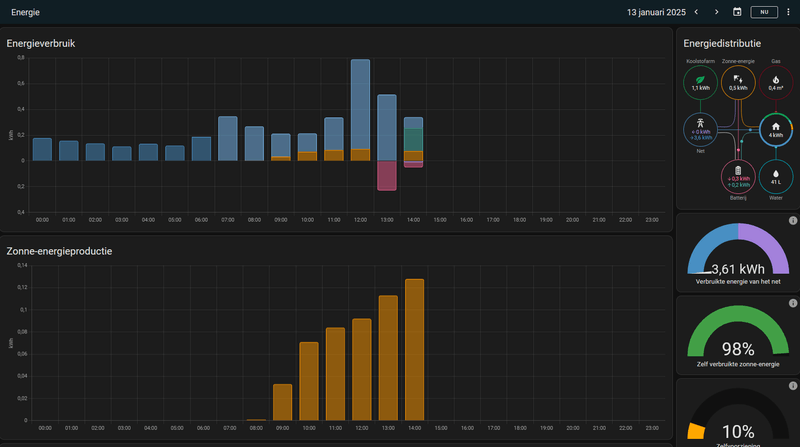This screenshot has height=447, width=800.
Task: Click the Zonne-energieproductie heading
Action: coord(59,251)
